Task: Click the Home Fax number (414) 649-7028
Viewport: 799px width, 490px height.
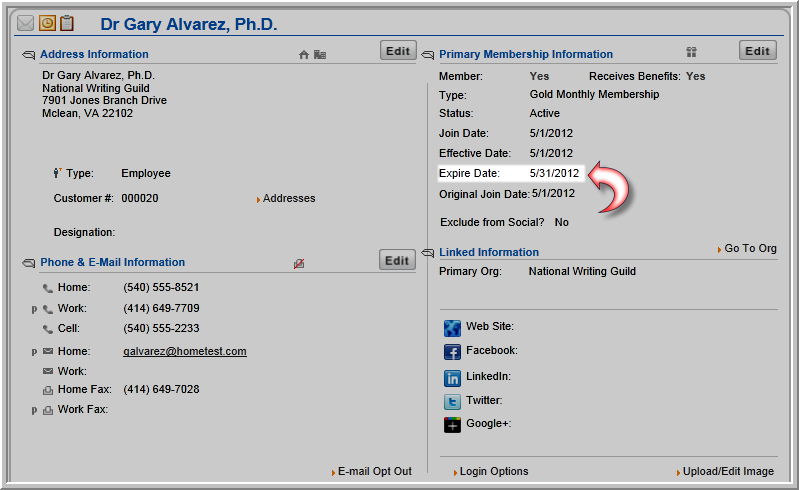Action: click(x=161, y=389)
